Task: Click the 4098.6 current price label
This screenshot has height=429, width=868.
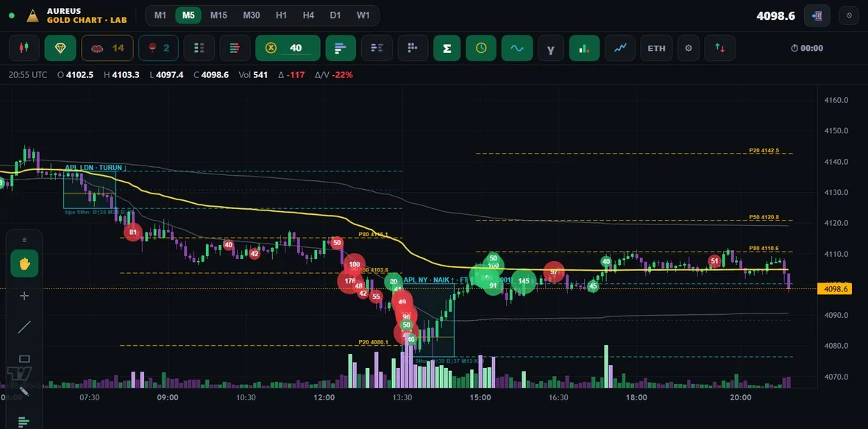Action: coord(836,289)
